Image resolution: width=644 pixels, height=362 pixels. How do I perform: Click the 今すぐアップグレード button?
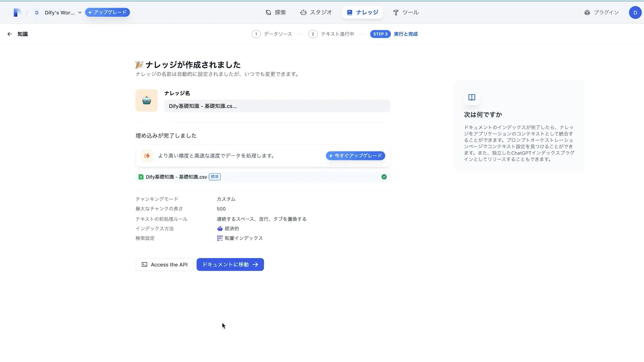355,156
